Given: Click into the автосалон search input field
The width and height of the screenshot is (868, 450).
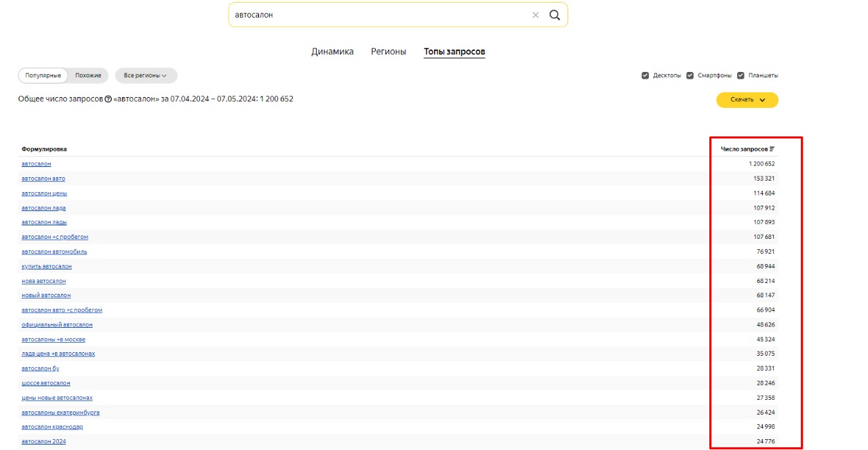Looking at the screenshot, I should [380, 15].
